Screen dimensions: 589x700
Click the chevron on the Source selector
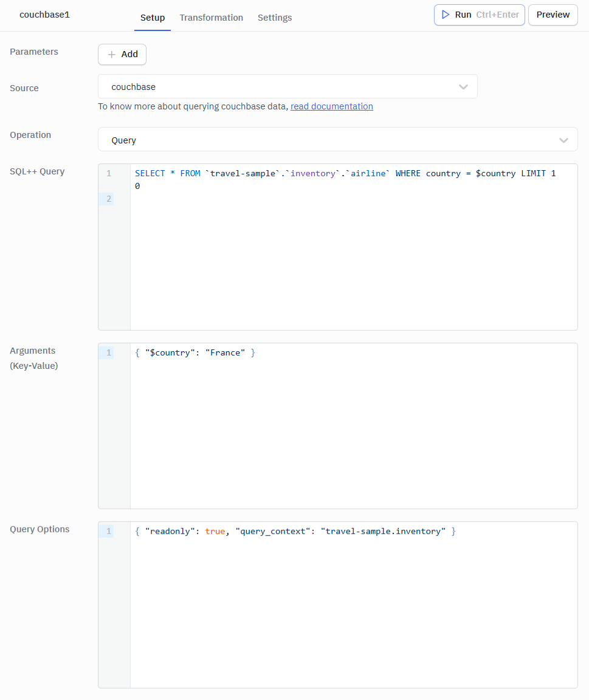[463, 86]
